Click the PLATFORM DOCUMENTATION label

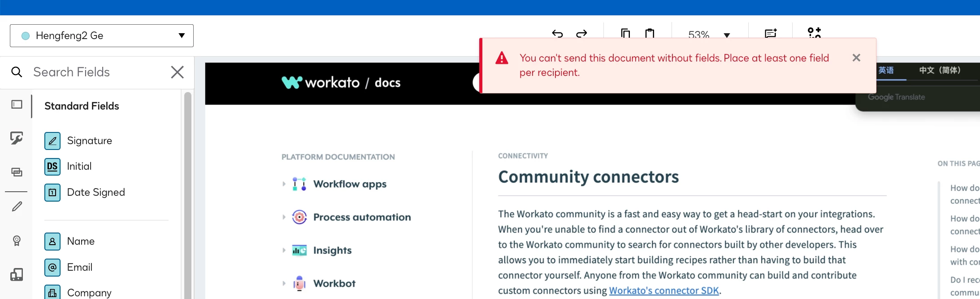point(338,157)
